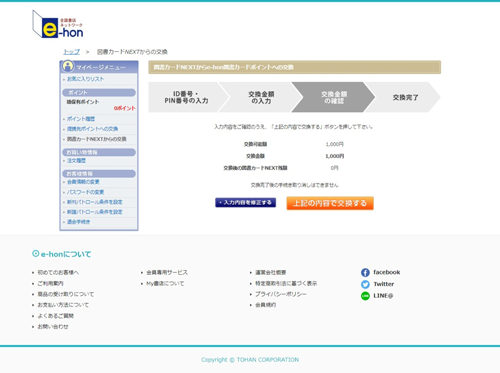
Task: Open 新譜パトロール条件を設定 in sidebar
Action: point(95,212)
